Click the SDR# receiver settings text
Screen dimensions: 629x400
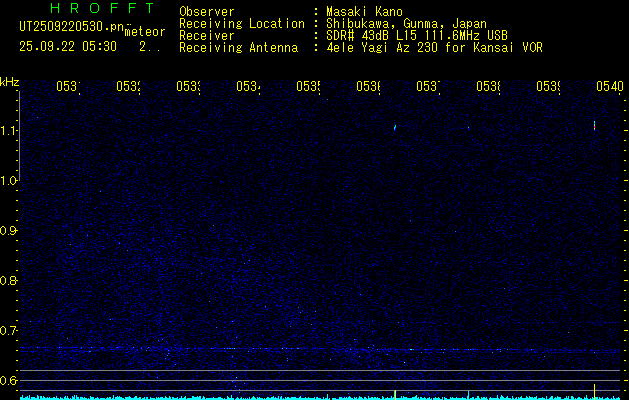click(417, 36)
